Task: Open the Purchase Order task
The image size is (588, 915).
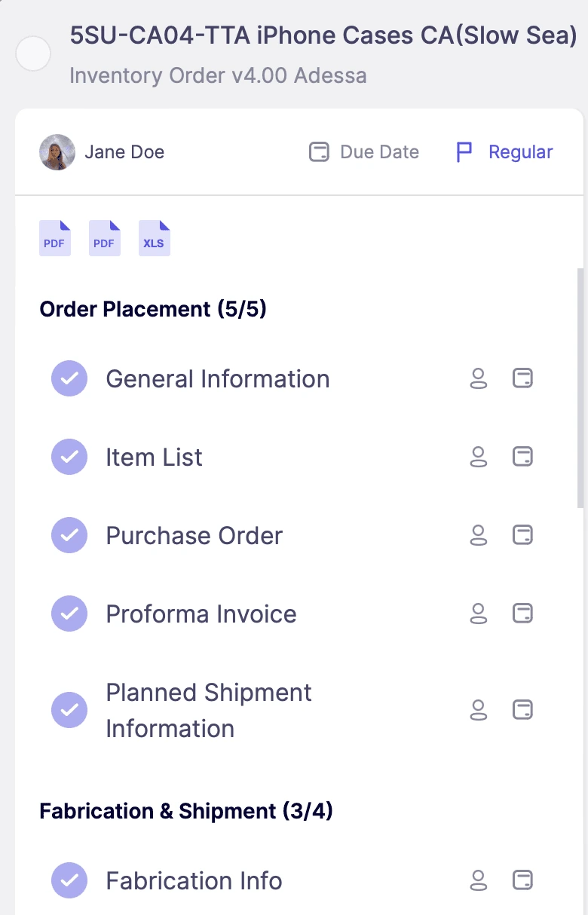Action: [194, 536]
